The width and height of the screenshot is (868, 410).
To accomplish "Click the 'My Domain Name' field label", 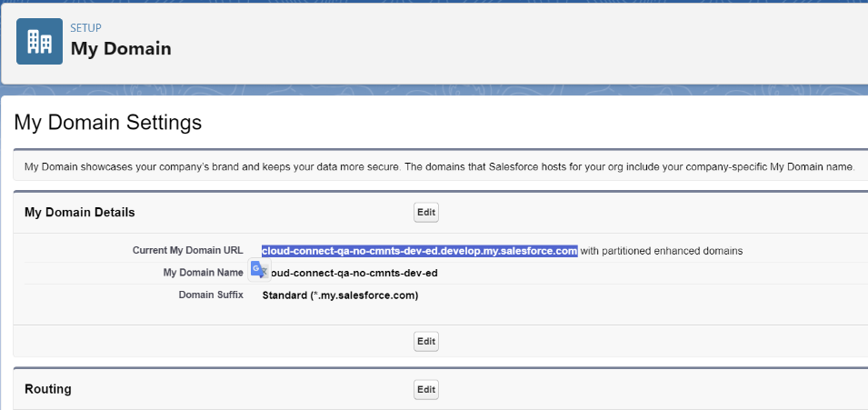I will coord(204,273).
